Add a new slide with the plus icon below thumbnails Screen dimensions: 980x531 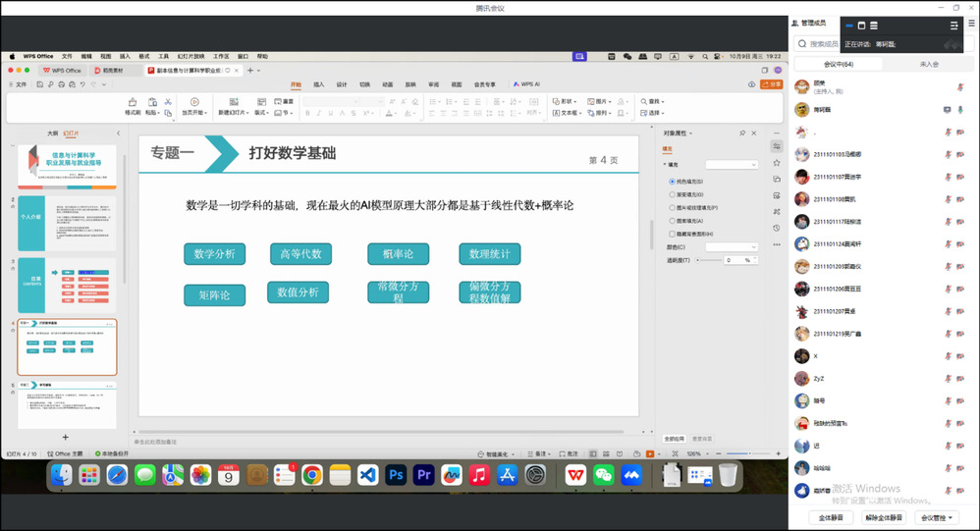(x=66, y=436)
